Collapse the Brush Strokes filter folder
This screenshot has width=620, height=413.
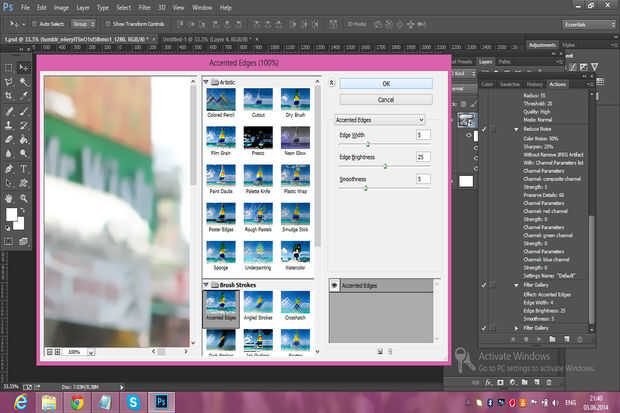tap(206, 285)
